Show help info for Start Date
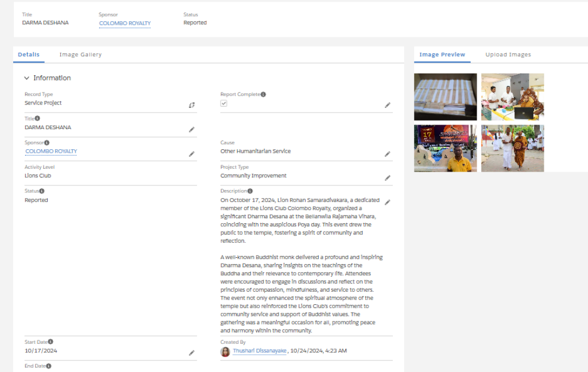The height and width of the screenshot is (372, 588). [51, 342]
